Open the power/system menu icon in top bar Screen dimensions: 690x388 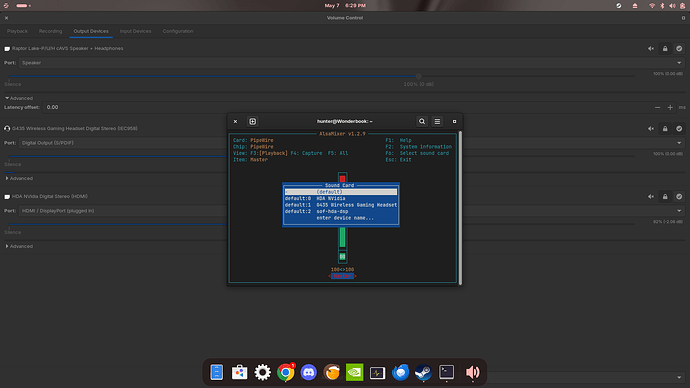point(683,6)
